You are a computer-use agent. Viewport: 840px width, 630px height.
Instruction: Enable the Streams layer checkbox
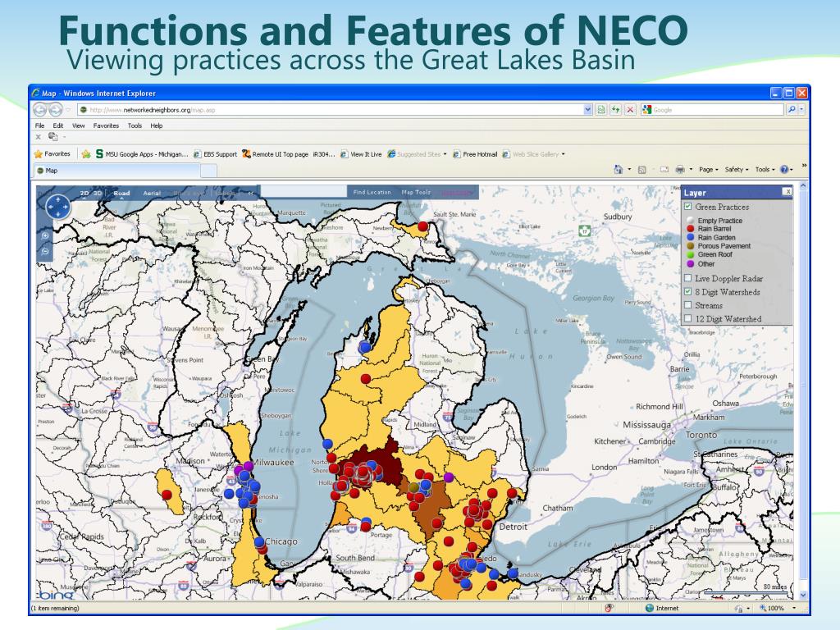[x=688, y=305]
